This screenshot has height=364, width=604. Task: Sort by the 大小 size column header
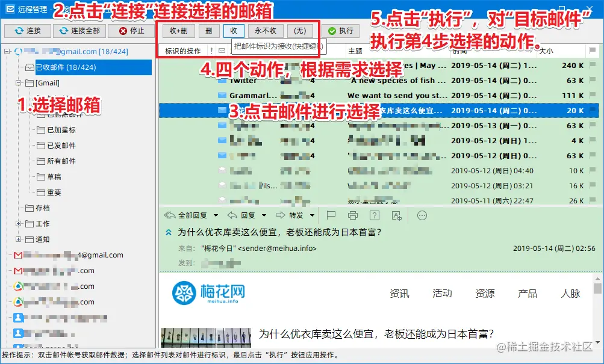[x=561, y=51]
